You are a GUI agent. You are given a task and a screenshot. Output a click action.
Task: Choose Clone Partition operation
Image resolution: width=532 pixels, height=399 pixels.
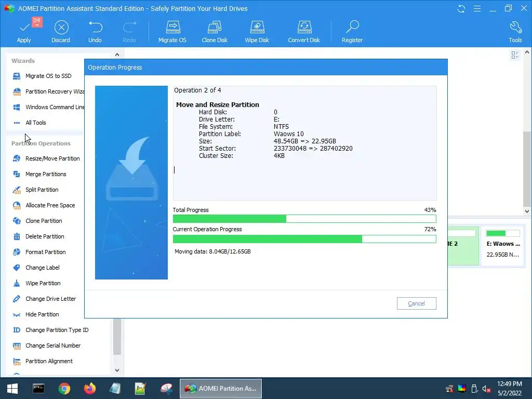point(37,221)
